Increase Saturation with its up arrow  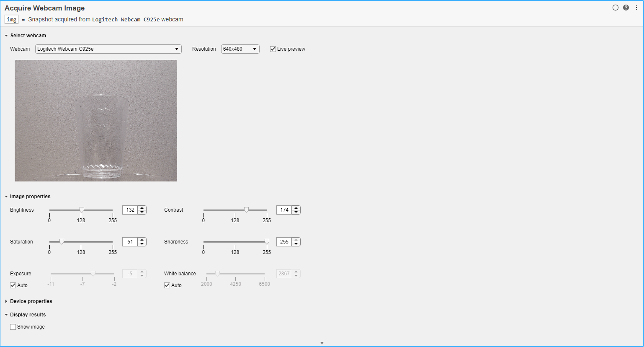142,240
